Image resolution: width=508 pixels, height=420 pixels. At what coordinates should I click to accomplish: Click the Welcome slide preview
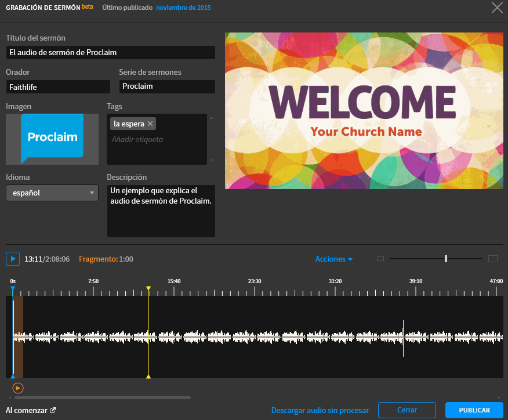[x=364, y=110]
